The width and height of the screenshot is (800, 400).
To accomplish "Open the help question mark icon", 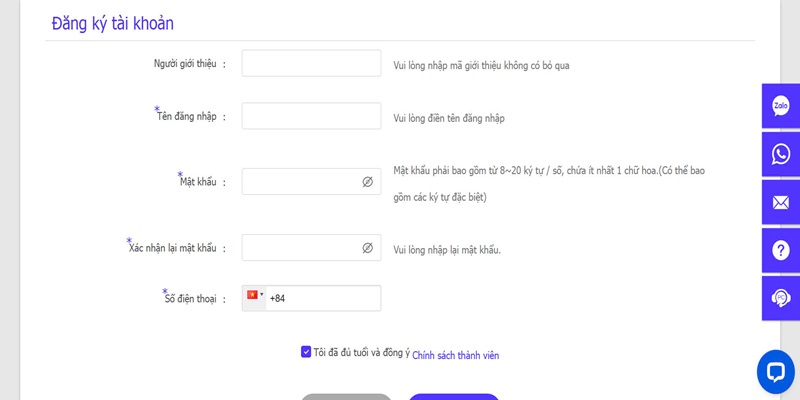I will tap(781, 251).
